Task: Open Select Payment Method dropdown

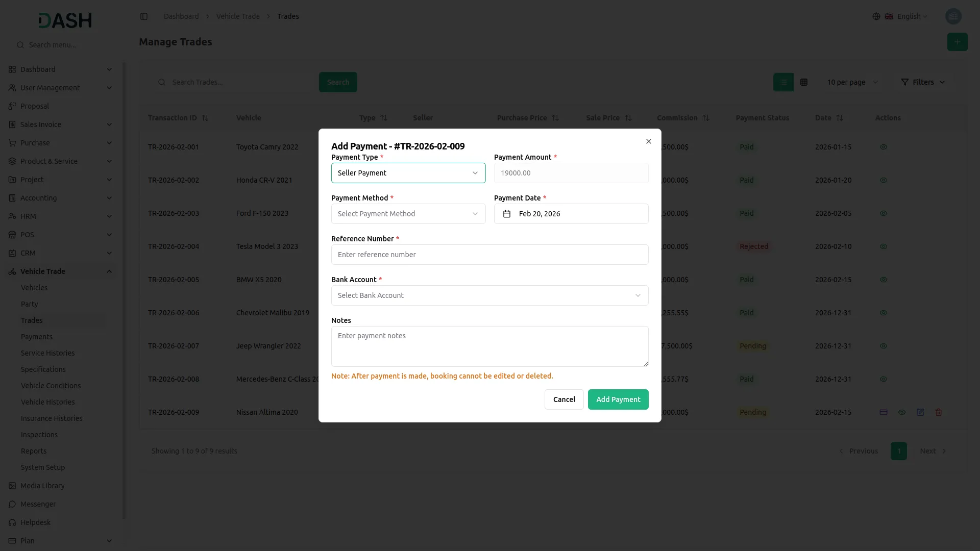Action: coord(408,214)
